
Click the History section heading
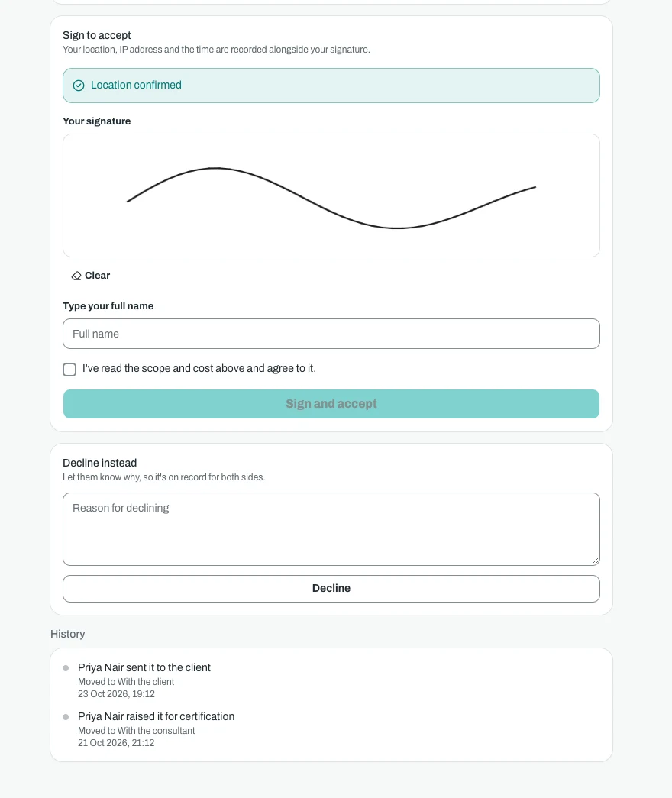(68, 634)
